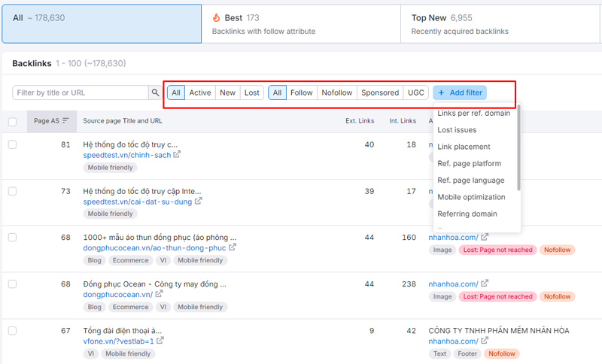Image resolution: width=602 pixels, height=364 pixels.
Task: Pick Links per ref. domain filter
Action: (476, 113)
